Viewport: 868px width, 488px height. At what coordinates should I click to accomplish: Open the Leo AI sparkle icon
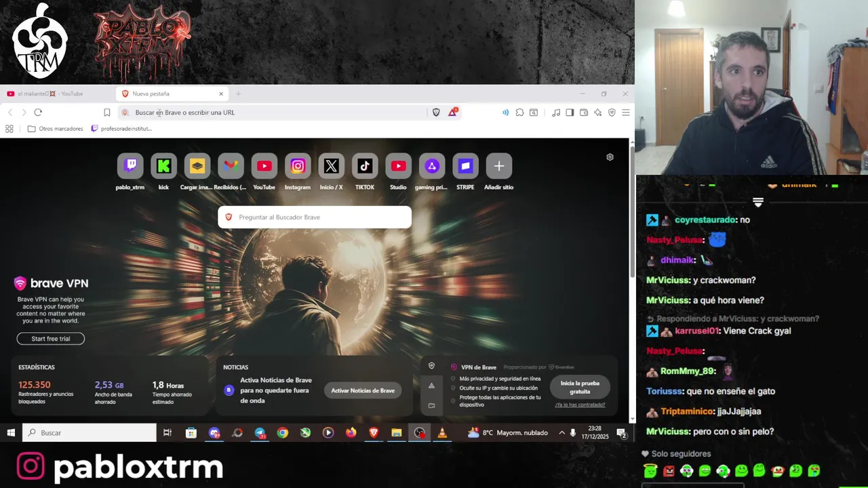(597, 113)
